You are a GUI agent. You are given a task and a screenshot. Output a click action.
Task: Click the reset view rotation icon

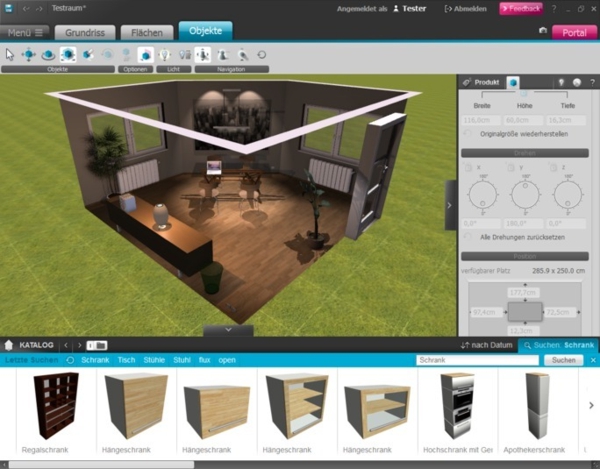point(262,54)
